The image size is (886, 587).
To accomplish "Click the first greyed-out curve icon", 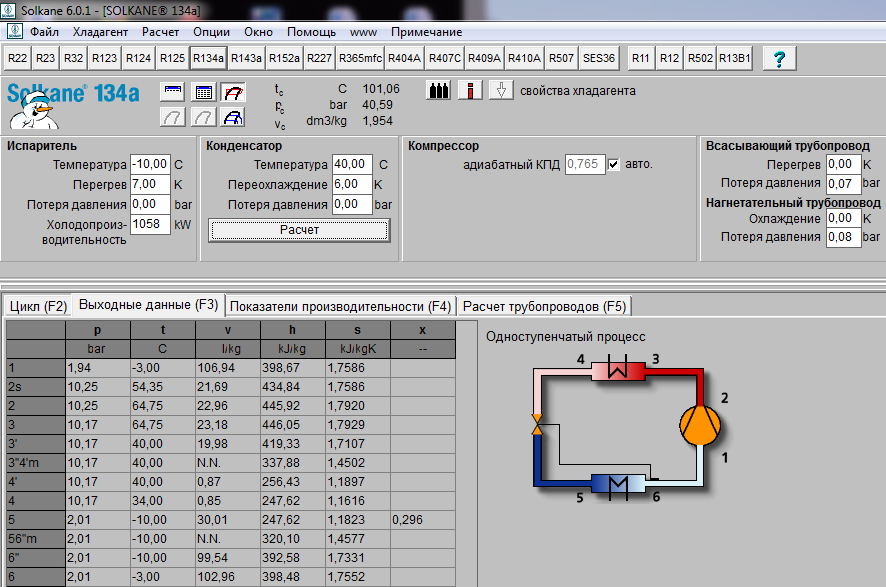I will tap(172, 117).
